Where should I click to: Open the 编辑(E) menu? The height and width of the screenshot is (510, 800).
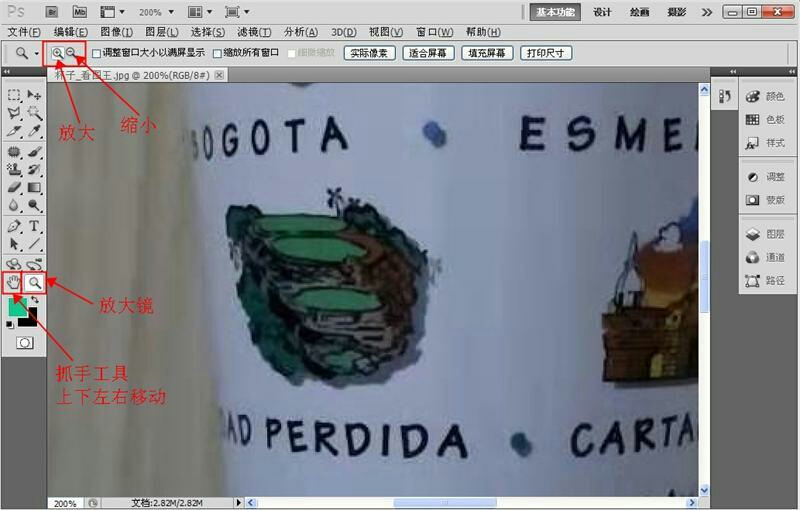point(70,32)
